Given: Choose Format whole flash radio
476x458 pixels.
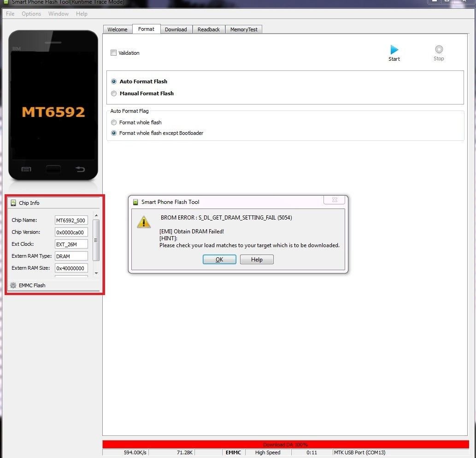Looking at the screenshot, I should tap(114, 122).
